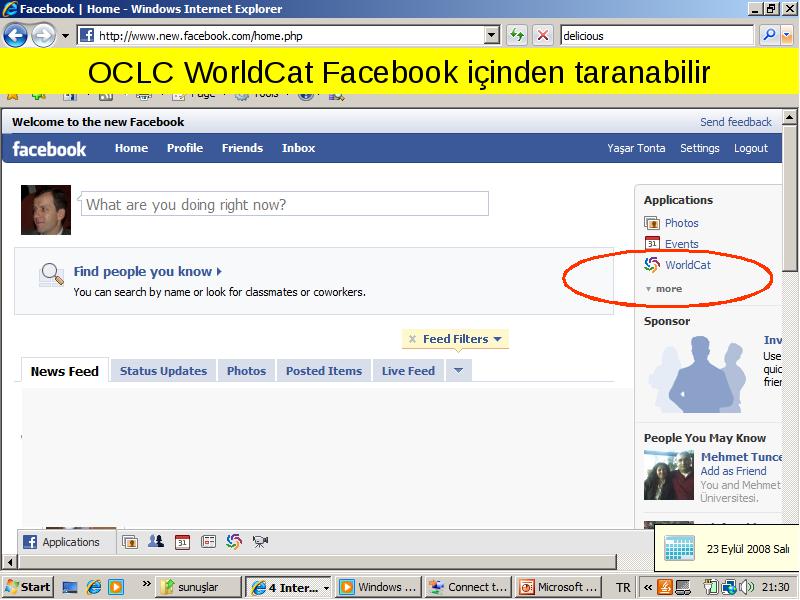Expand the Find people you know link
This screenshot has height=600, width=800.
[x=147, y=271]
